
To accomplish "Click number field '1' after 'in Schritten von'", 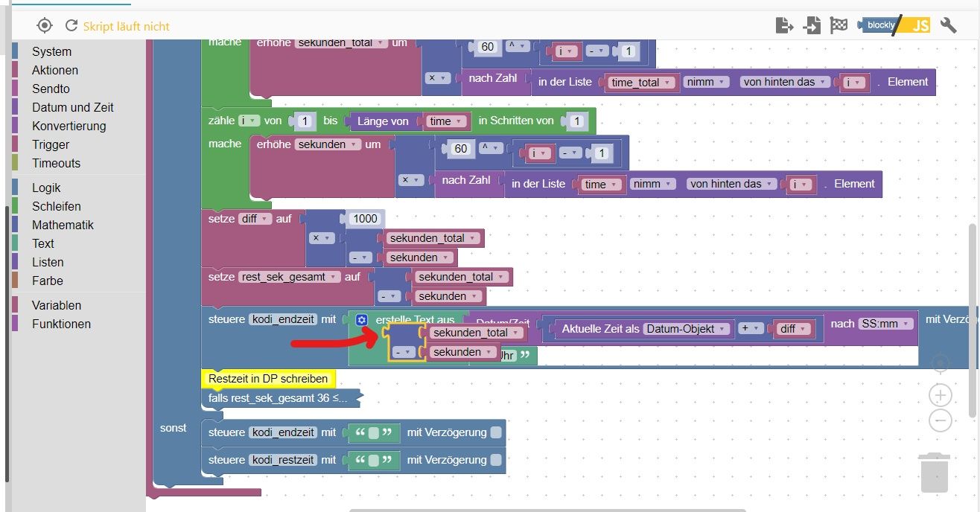I will pos(576,121).
